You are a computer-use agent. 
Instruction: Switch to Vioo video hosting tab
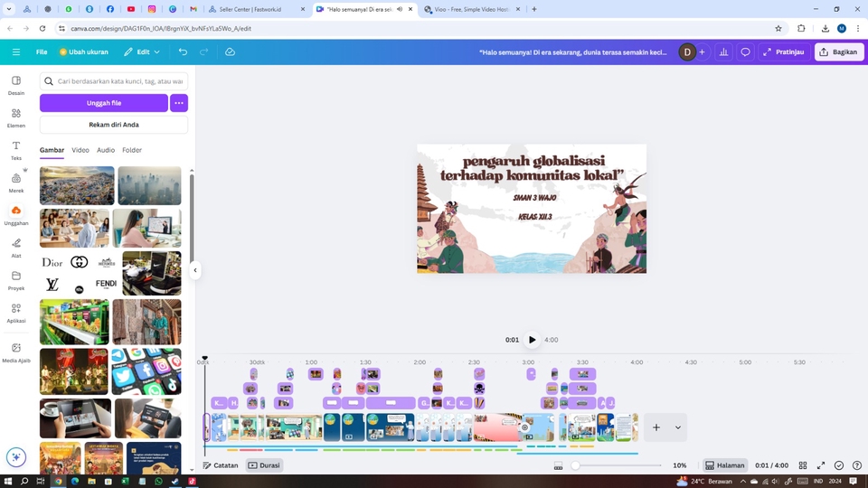coord(472,9)
